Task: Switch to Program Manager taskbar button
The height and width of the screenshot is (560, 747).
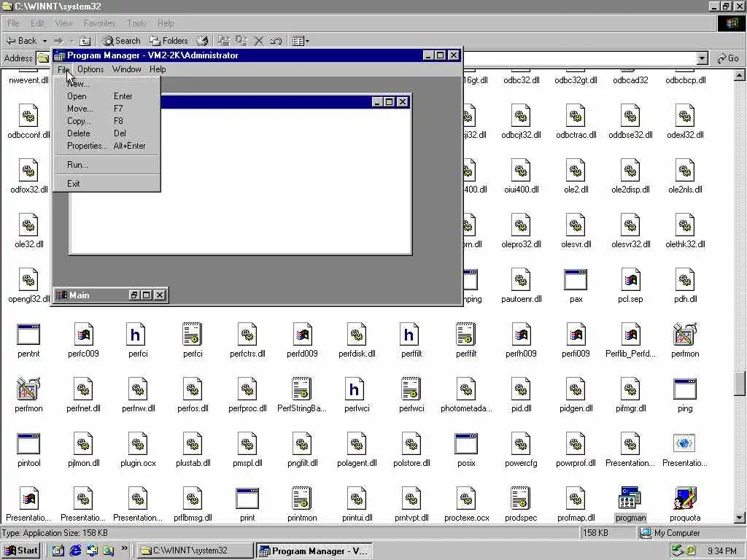Action: [314, 551]
